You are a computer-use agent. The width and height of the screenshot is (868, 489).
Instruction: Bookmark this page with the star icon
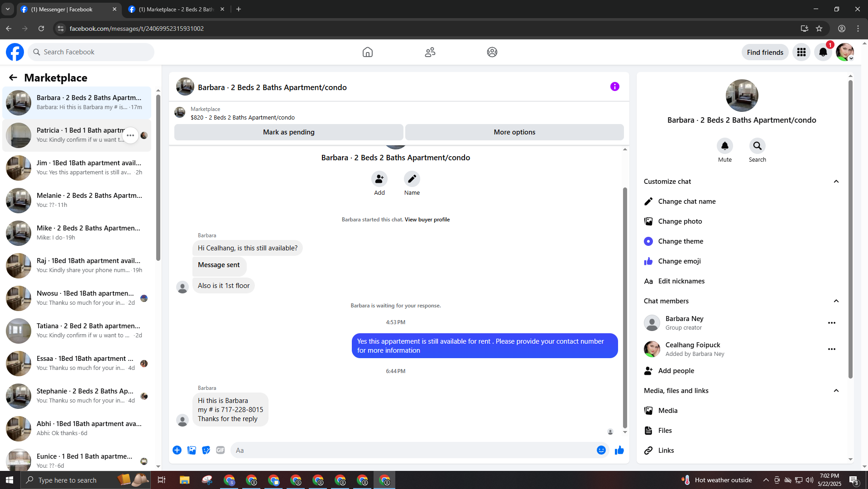(x=819, y=29)
